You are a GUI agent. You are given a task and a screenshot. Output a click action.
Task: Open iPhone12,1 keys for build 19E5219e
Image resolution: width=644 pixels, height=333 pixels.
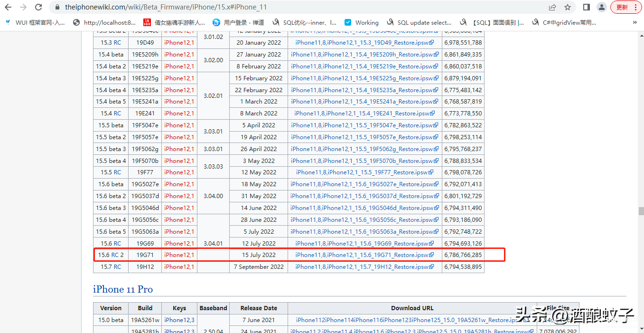pyautogui.click(x=179, y=67)
